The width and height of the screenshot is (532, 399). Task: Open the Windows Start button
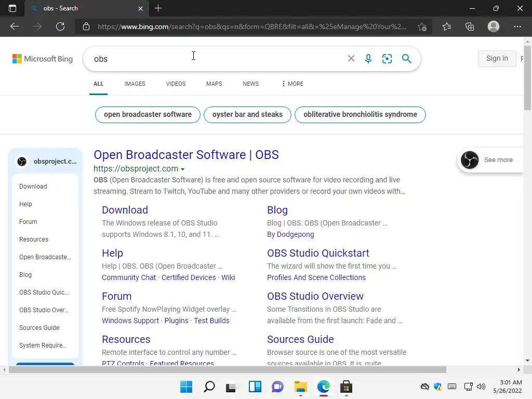(186, 387)
